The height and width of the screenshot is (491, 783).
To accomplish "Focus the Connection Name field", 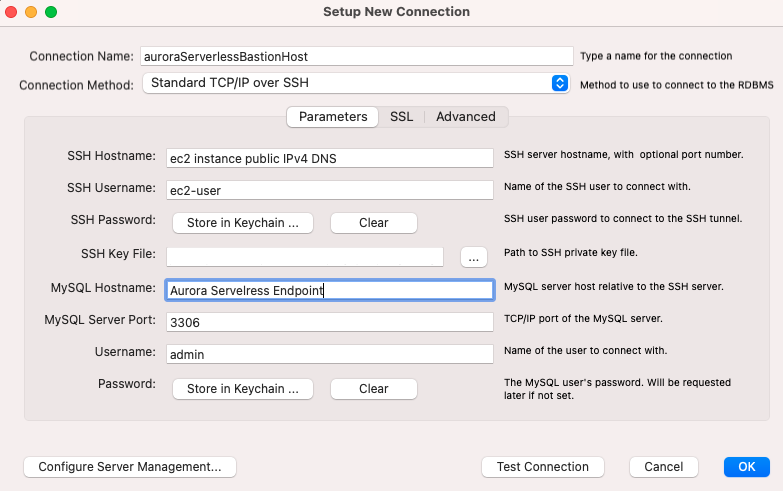I will point(357,56).
